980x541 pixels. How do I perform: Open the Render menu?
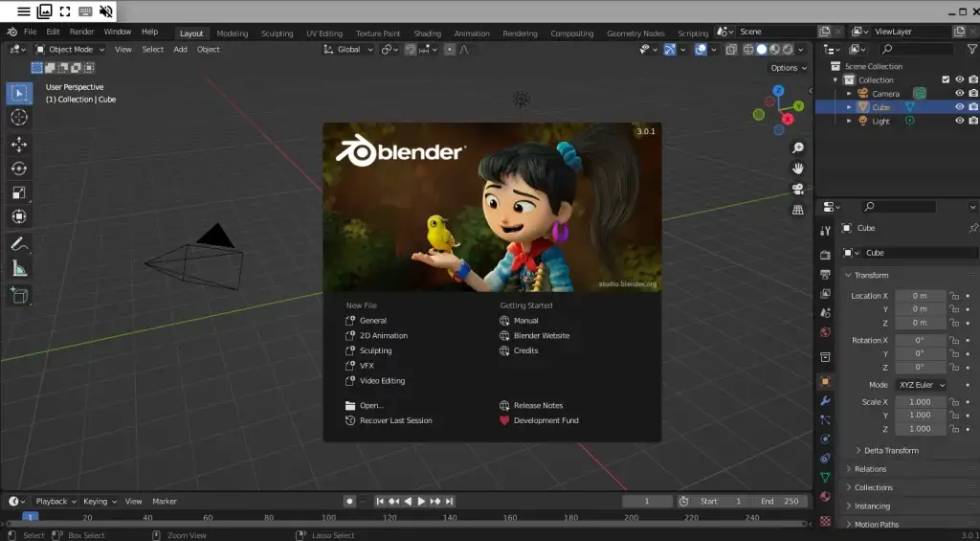click(81, 32)
